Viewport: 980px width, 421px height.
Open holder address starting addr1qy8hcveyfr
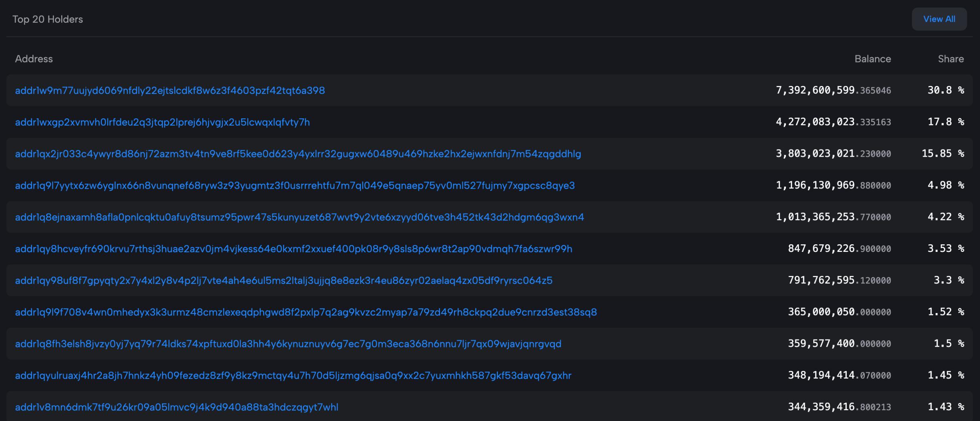click(x=293, y=249)
